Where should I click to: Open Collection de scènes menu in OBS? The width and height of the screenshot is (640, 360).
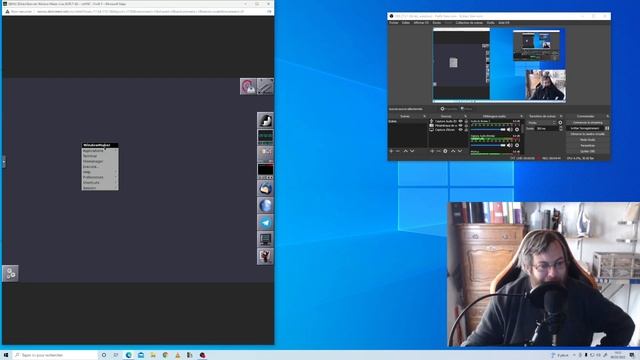[469, 22]
